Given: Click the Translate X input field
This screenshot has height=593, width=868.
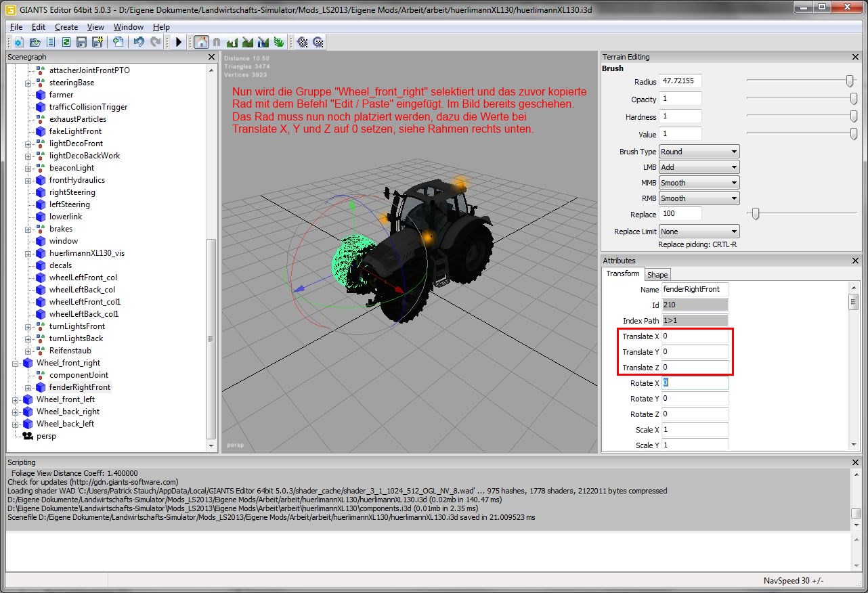Looking at the screenshot, I should click(695, 336).
